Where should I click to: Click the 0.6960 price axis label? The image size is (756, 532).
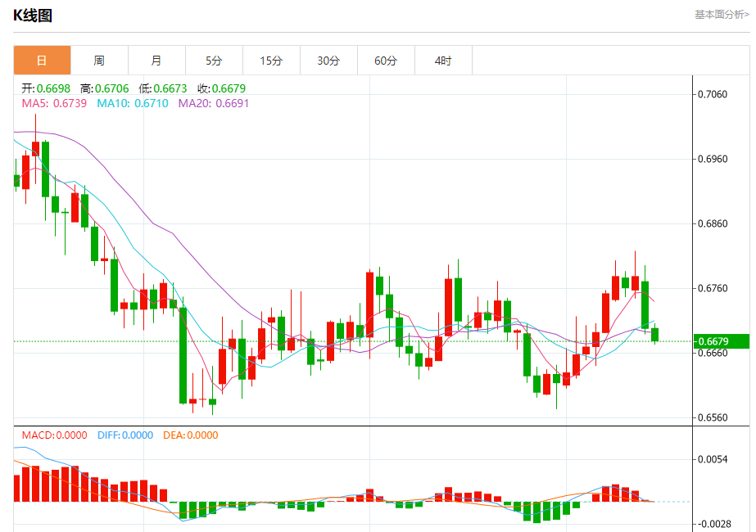(x=713, y=159)
